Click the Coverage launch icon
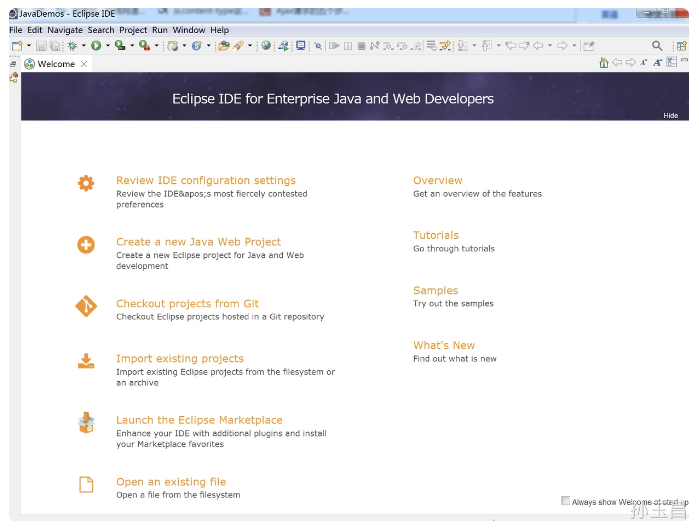Image resolution: width=699 pixels, height=528 pixels. pos(120,45)
